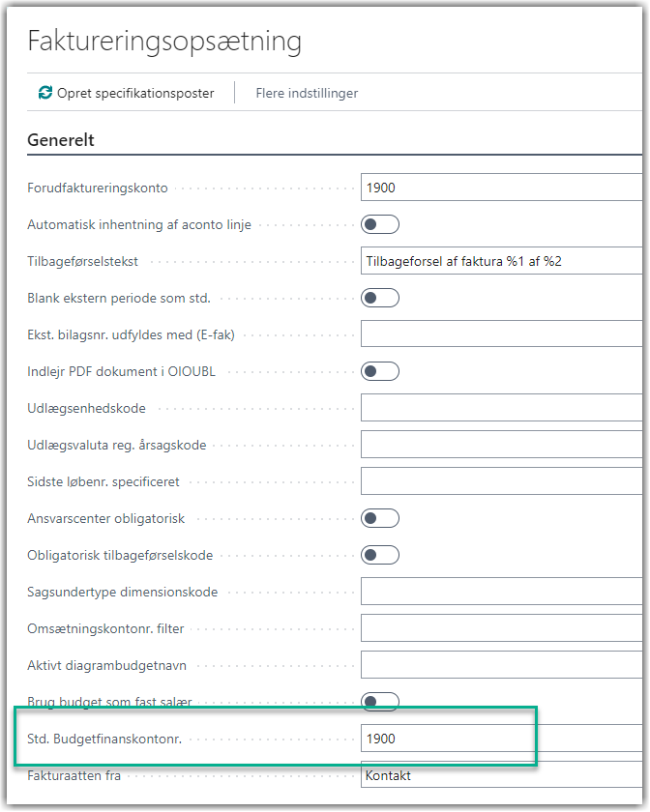Click the Std. Budgetfinanskontonr. field

coord(501,739)
